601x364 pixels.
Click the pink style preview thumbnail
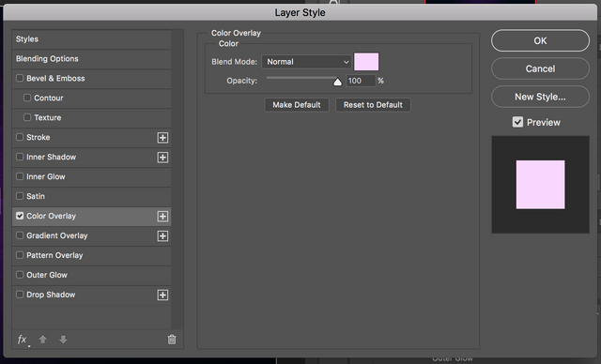pos(540,185)
